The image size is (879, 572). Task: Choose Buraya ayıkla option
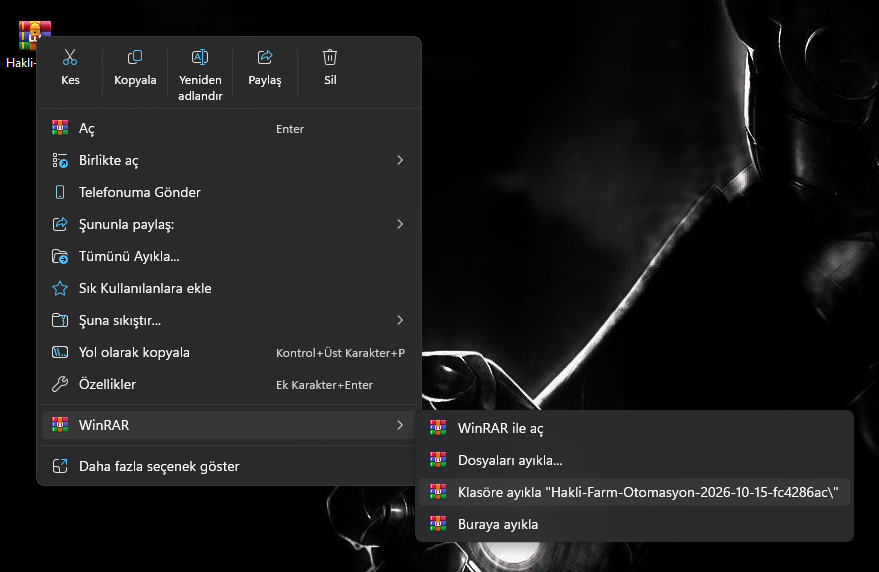click(635, 524)
